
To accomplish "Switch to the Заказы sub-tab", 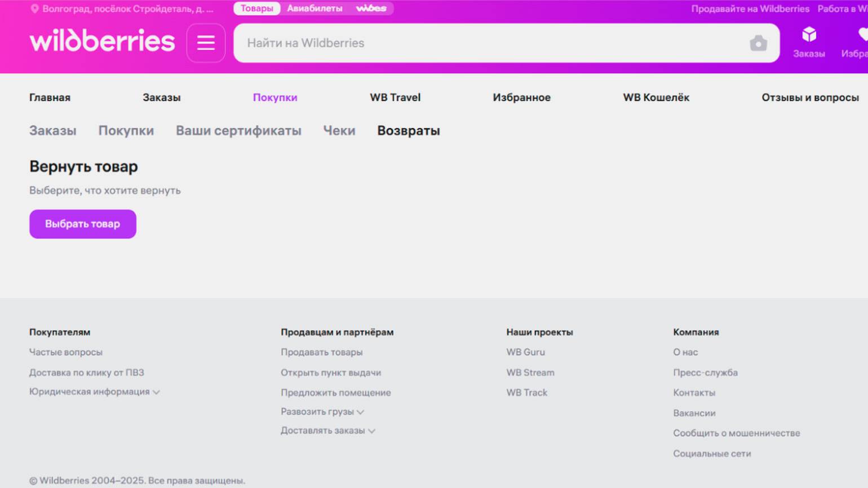I will [x=52, y=131].
